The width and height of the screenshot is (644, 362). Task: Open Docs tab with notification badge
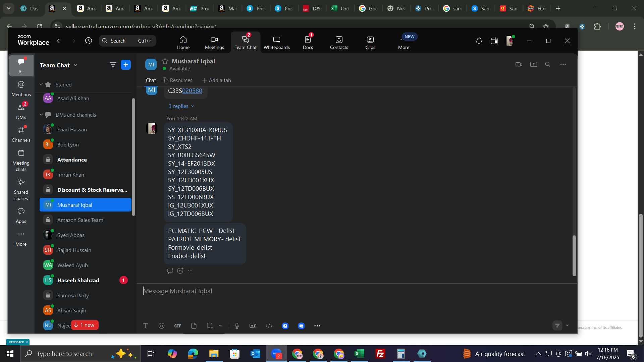pyautogui.click(x=308, y=43)
